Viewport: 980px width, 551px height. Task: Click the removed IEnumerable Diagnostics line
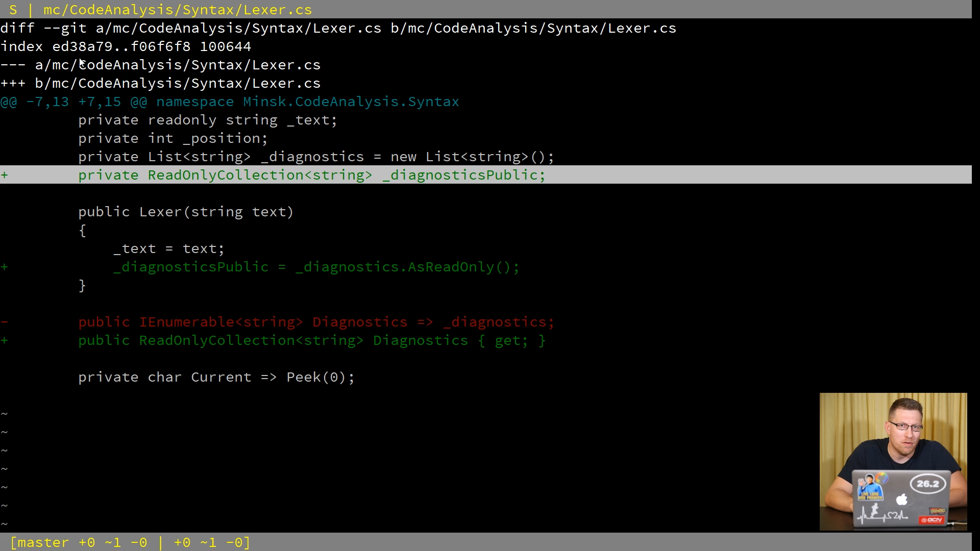316,322
